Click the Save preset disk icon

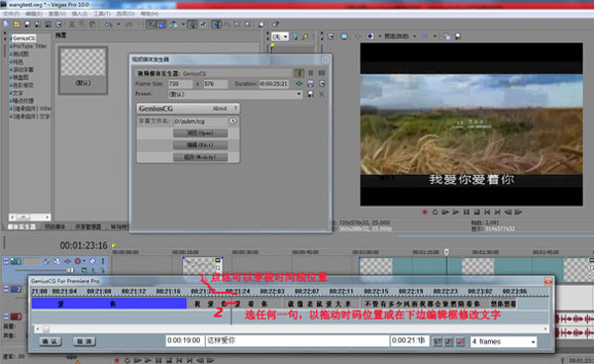click(x=310, y=94)
